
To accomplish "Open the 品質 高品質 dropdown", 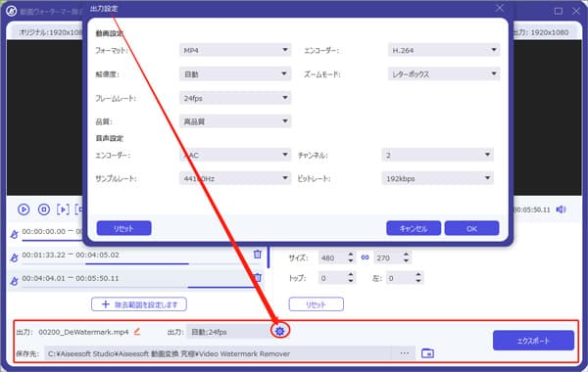I will click(235, 121).
